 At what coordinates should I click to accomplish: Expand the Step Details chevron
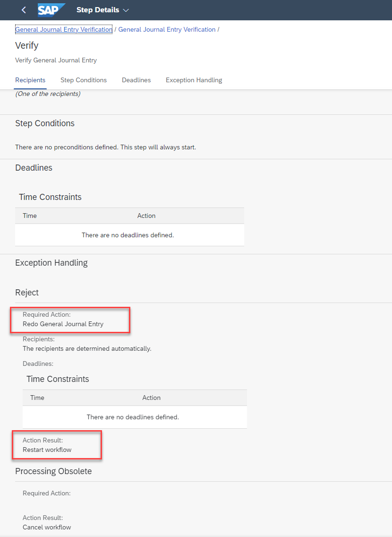click(126, 10)
